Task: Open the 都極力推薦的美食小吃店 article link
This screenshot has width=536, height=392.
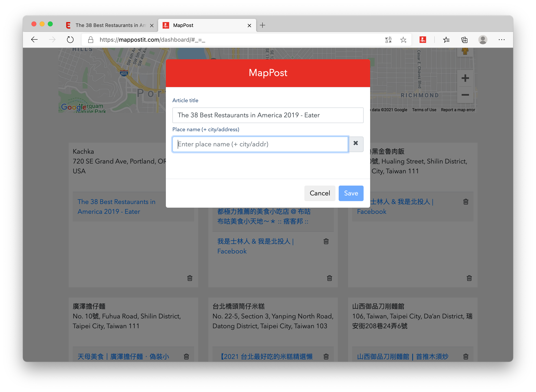Action: (x=264, y=216)
